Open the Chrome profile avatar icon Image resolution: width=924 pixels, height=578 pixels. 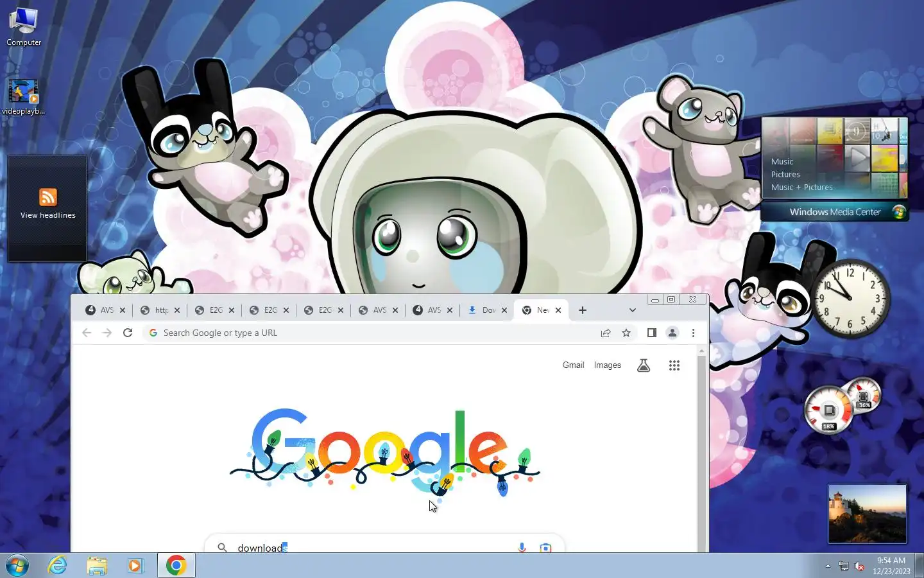pos(672,333)
